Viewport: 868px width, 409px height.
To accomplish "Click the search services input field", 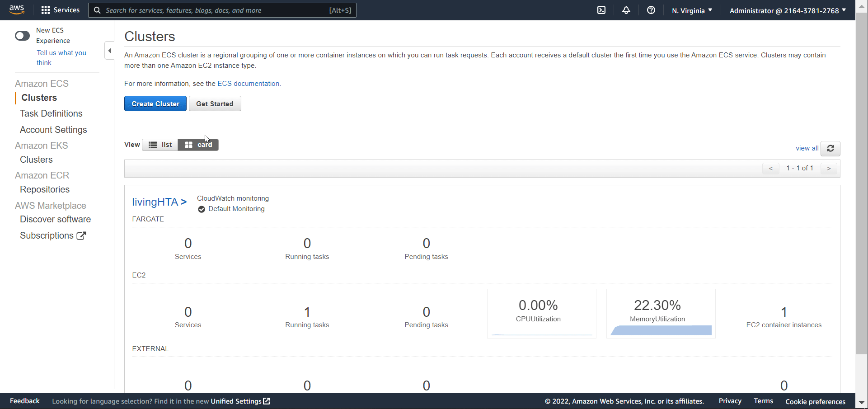I will 221,10.
